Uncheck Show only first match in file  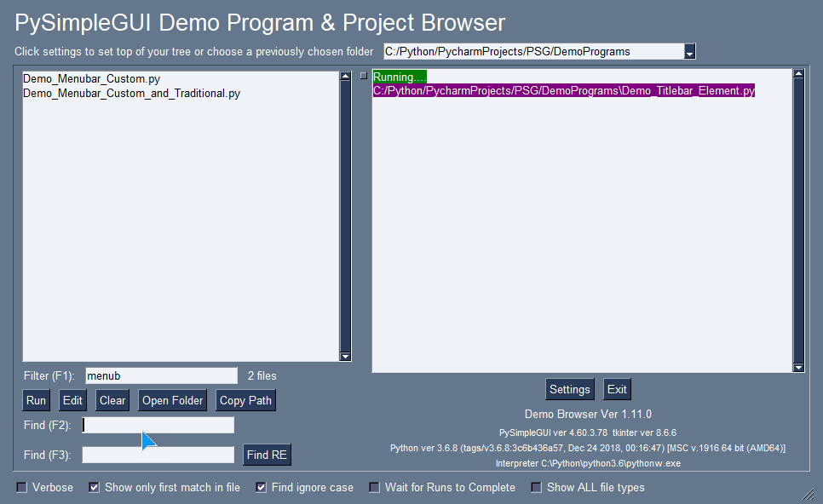[x=94, y=486]
